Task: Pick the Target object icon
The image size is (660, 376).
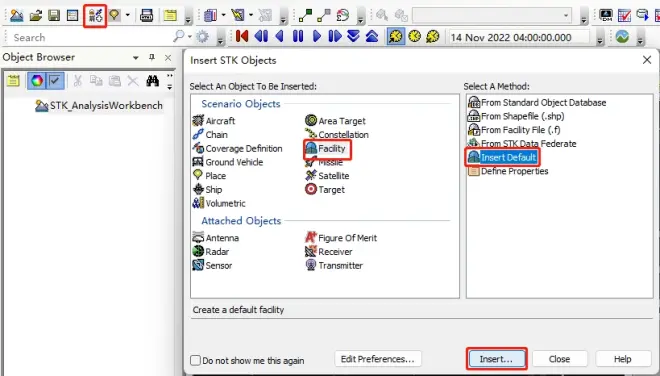Action: click(x=311, y=189)
